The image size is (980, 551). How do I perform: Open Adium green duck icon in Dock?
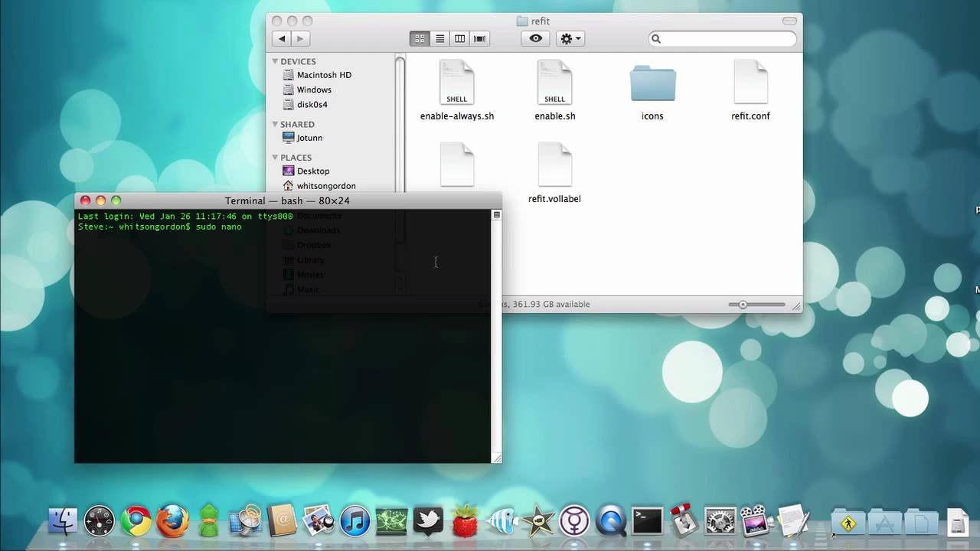click(x=209, y=521)
